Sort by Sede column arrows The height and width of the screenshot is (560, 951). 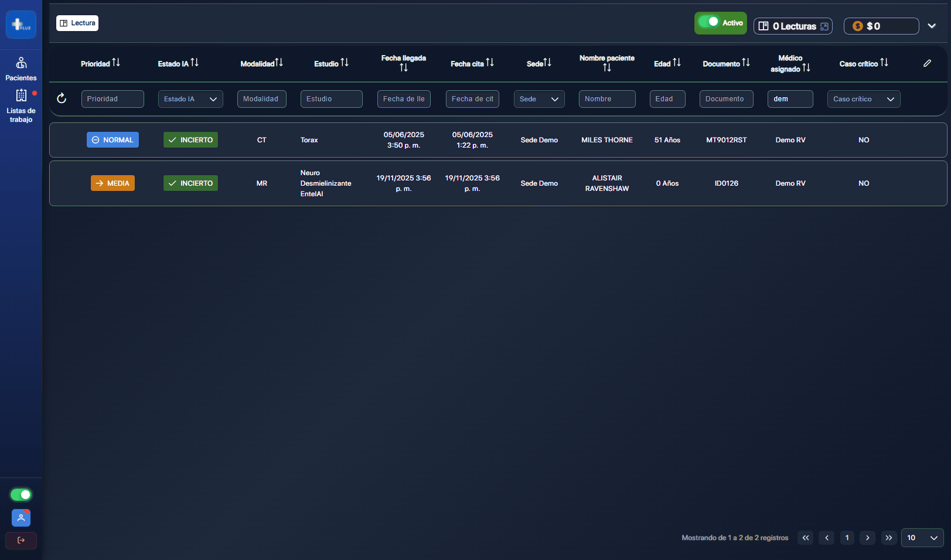click(x=547, y=62)
